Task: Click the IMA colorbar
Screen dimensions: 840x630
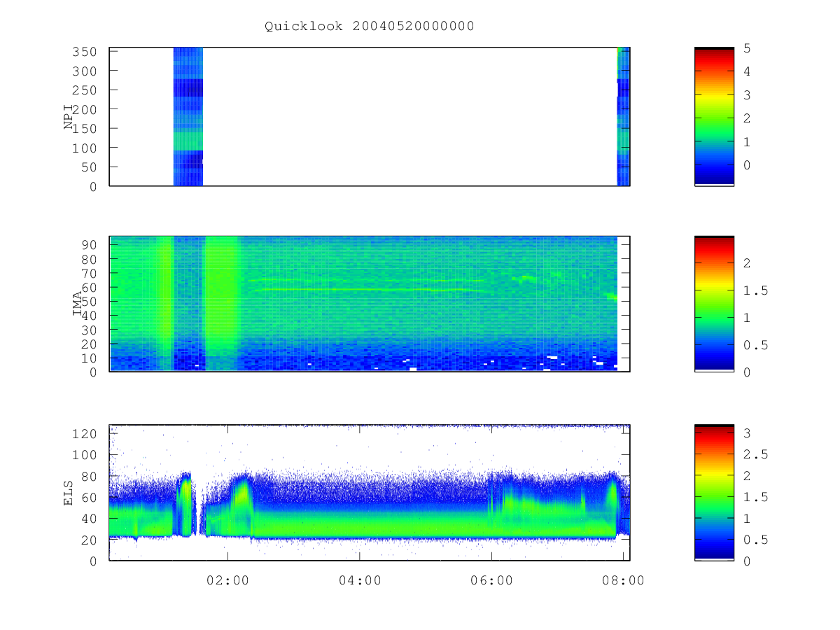Action: 714,304
